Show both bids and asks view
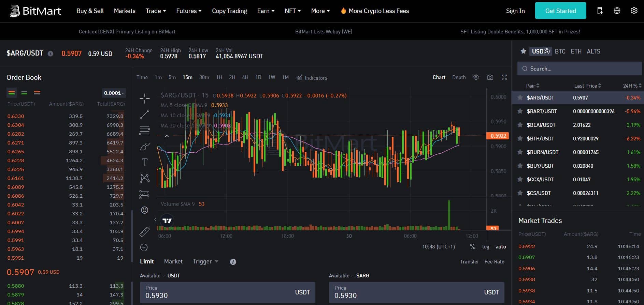644x305 pixels. coord(12,93)
